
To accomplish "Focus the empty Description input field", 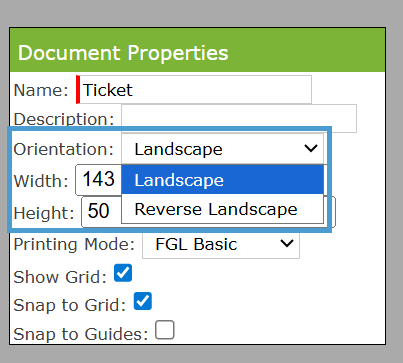I will pos(239,118).
